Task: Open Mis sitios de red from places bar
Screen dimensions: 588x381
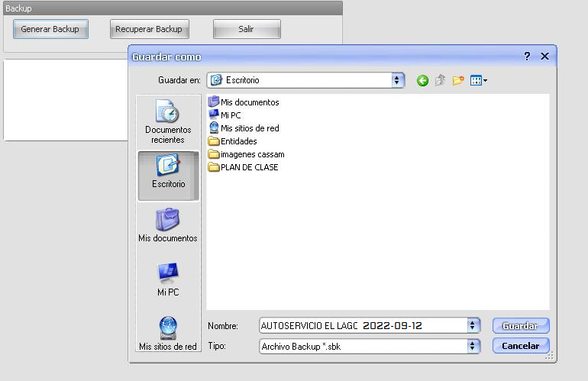Action: [x=168, y=334]
